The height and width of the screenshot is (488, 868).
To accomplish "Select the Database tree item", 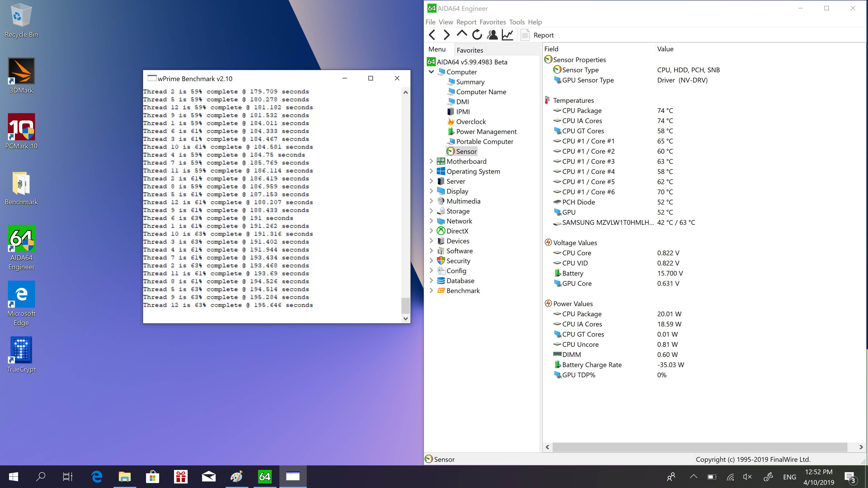I will click(x=456, y=281).
